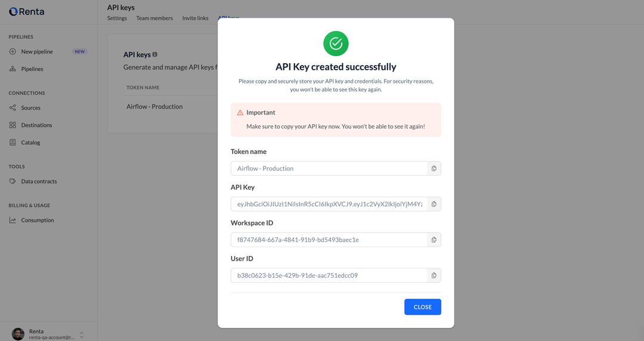Viewport: 644px width, 341px height.
Task: Copy the Workspace ID value
Action: pyautogui.click(x=434, y=240)
